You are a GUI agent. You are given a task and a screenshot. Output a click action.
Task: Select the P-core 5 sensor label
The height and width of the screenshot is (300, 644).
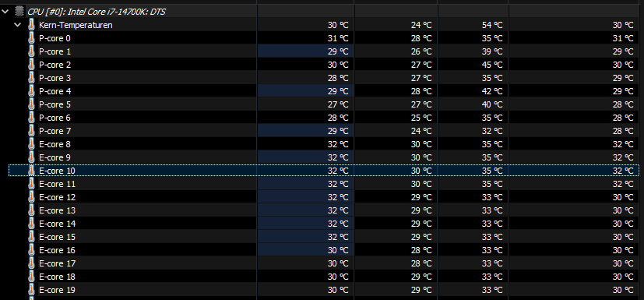coord(55,104)
